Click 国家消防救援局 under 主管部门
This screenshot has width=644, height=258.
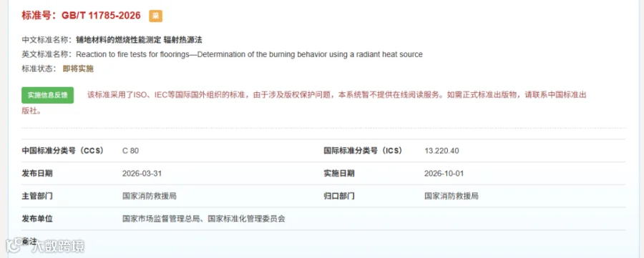pos(150,196)
